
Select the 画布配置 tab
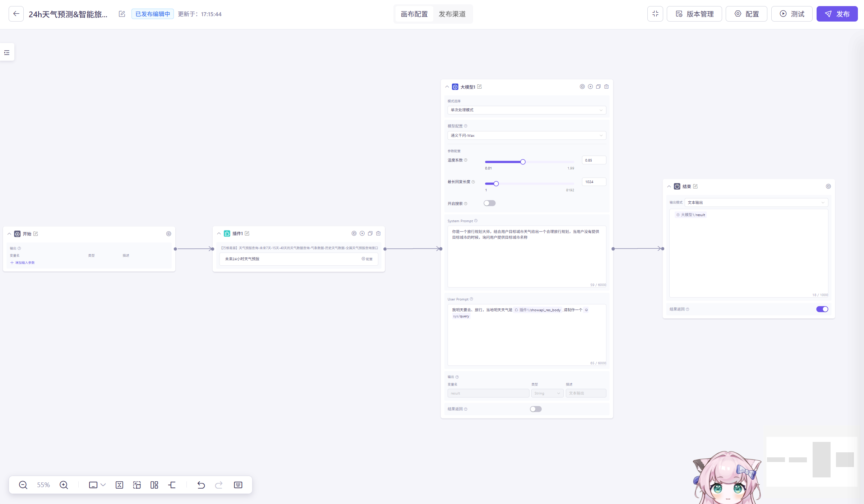(x=414, y=14)
